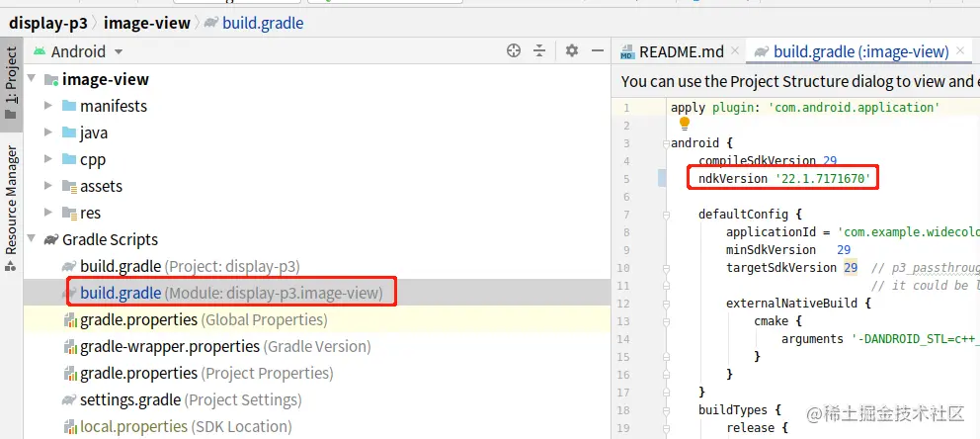Expand the cpp folder
The width and height of the screenshot is (980, 439).
(48, 159)
